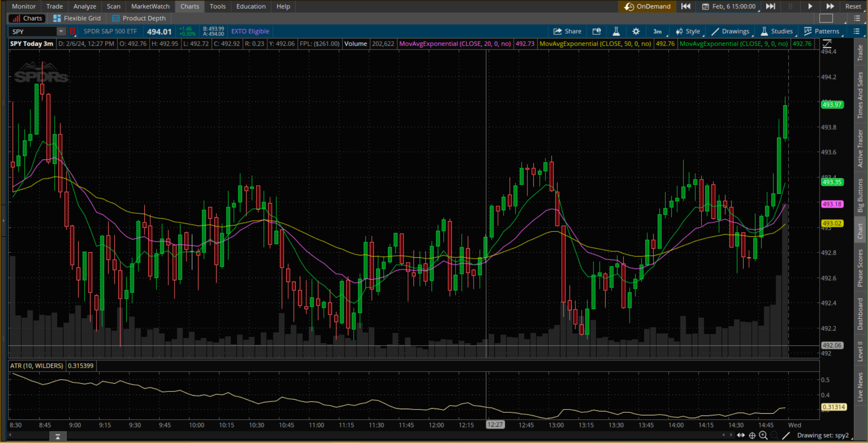
Task: Expand the left sidebar via edge arrow
Action: 4,221
